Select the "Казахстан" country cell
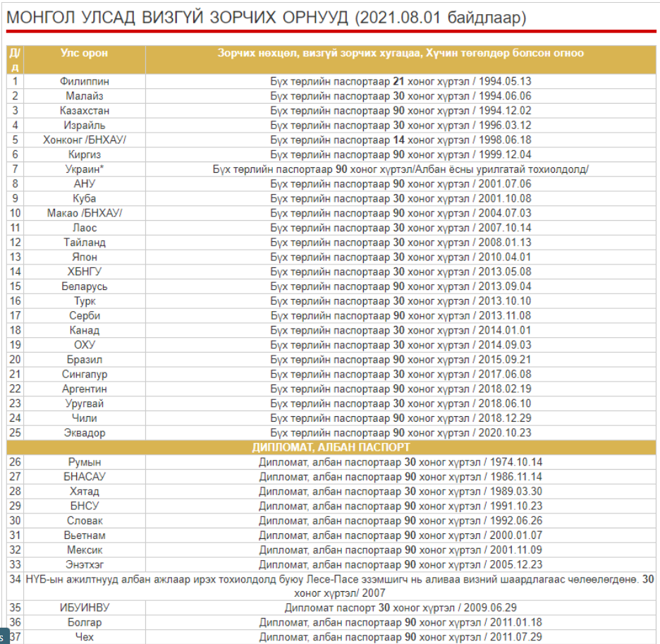660x644 pixels. click(x=84, y=111)
